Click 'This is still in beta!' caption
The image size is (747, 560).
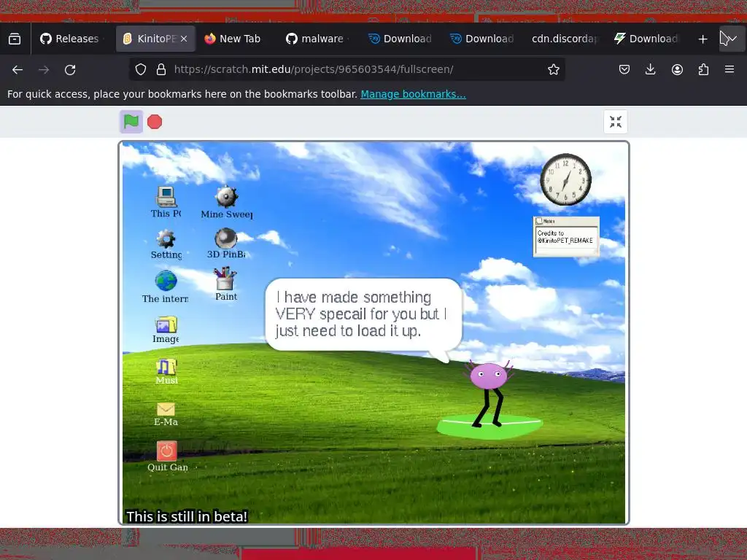click(x=187, y=517)
